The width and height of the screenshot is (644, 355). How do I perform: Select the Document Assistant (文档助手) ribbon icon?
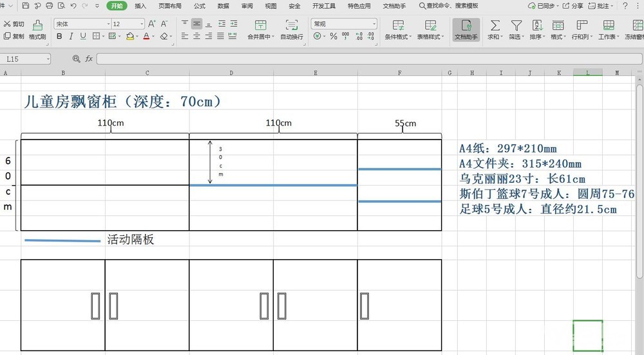(466, 26)
